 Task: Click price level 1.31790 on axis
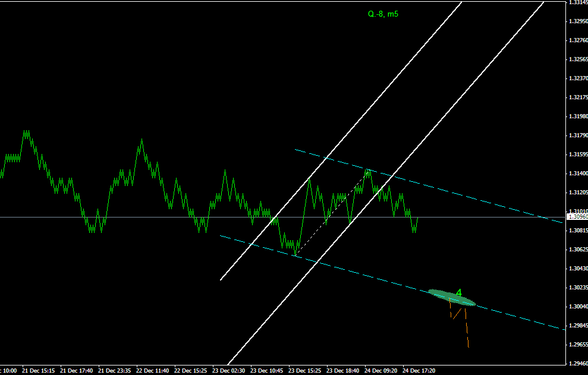pyautogui.click(x=578, y=135)
